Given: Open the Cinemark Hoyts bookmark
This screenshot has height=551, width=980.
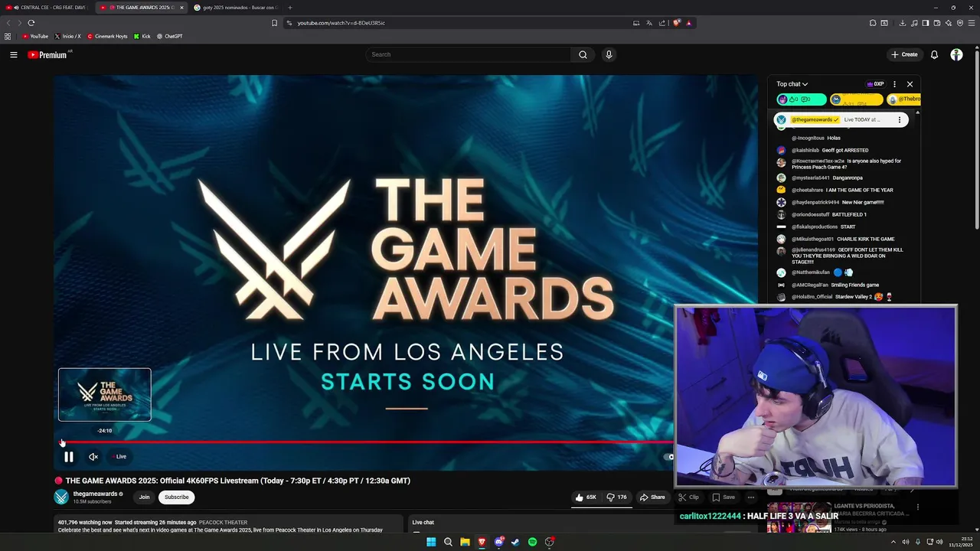Looking at the screenshot, I should point(107,36).
